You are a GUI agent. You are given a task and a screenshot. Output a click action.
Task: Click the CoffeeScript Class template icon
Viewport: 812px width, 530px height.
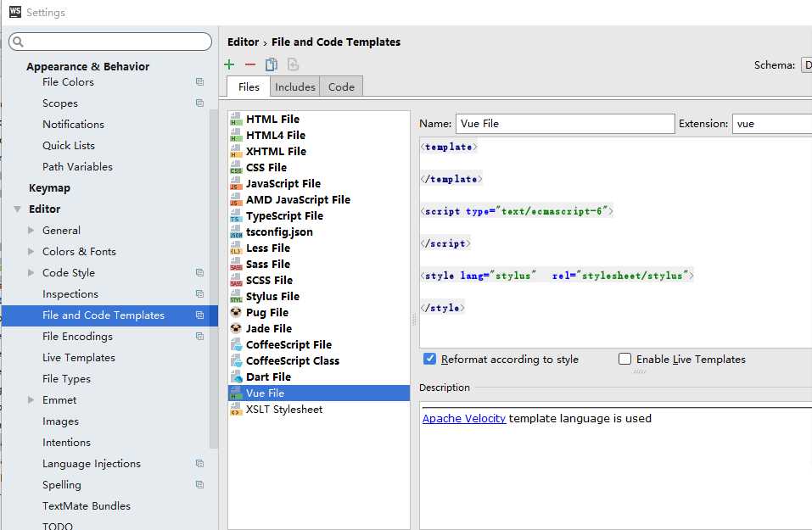236,360
